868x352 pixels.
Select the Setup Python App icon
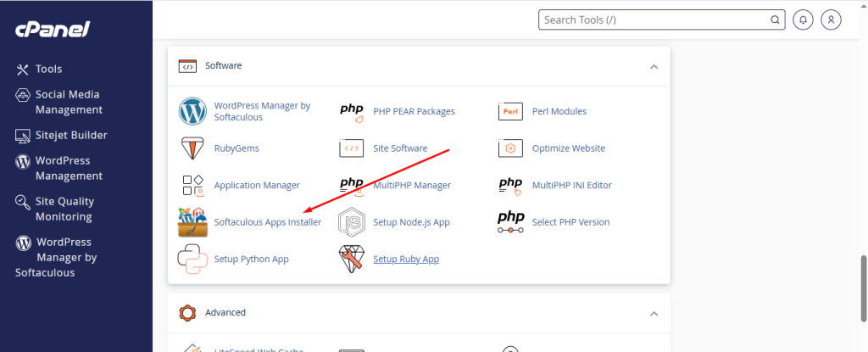coord(192,259)
